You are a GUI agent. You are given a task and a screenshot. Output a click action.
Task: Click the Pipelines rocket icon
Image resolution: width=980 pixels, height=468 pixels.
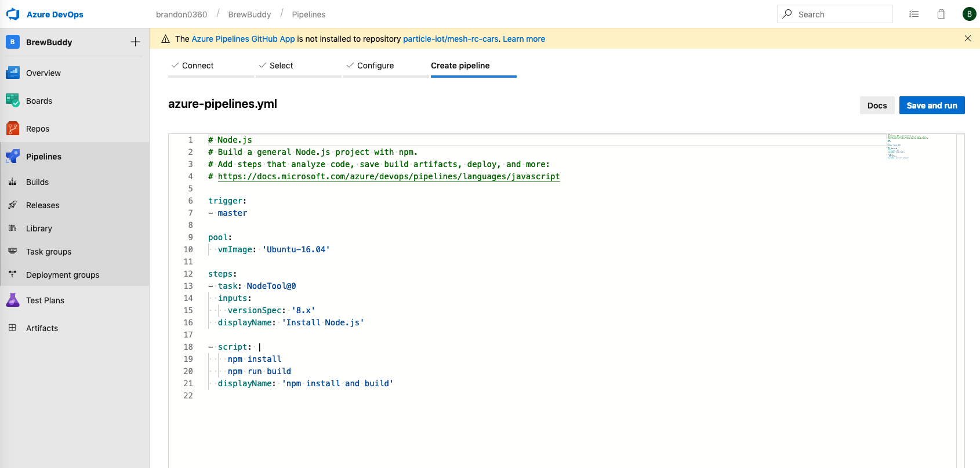coord(13,157)
